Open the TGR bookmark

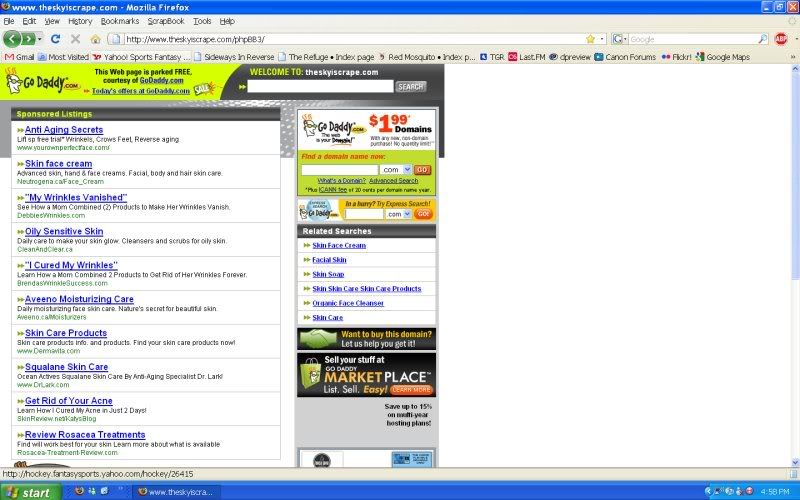click(x=492, y=57)
